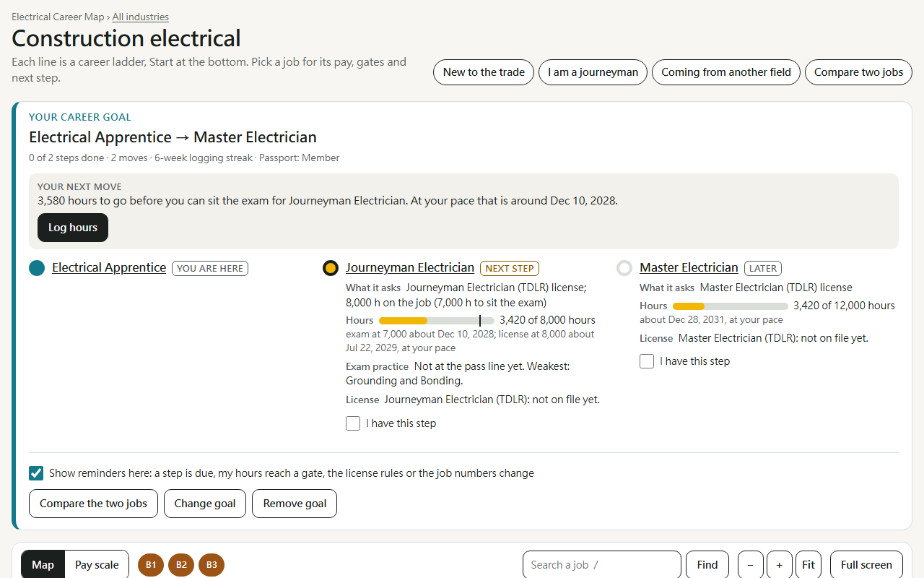Click the Master Electrician hours progress bar
924x578 pixels.
click(731, 306)
